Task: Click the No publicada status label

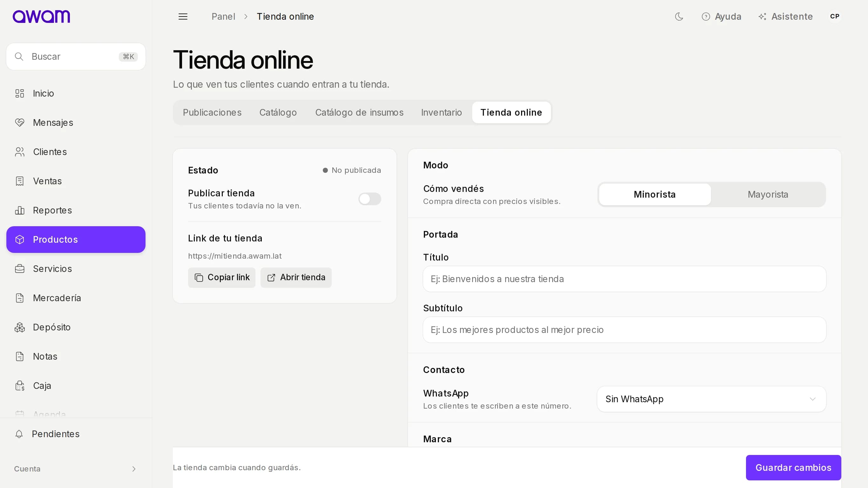Action: [x=352, y=170]
